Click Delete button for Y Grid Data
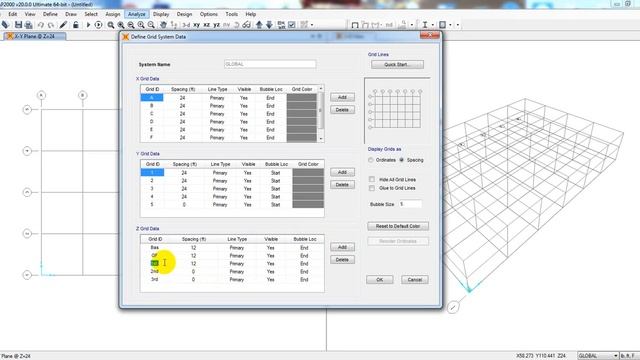Viewport: 640px width, 360px height. pyautogui.click(x=342, y=185)
